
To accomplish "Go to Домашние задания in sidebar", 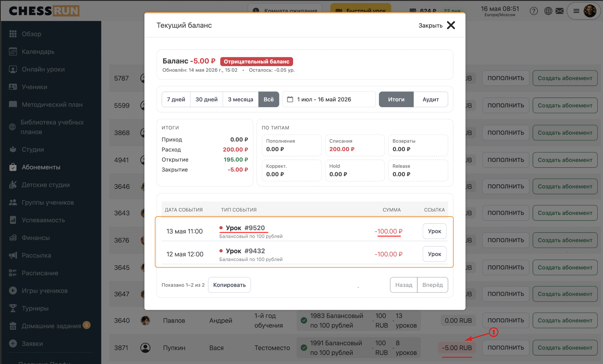I will [x=51, y=326].
